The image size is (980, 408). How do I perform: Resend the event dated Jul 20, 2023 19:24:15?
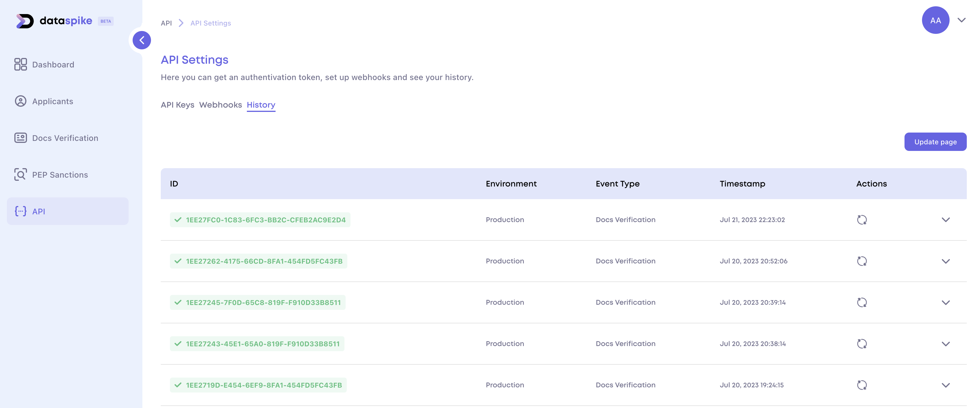(x=862, y=385)
